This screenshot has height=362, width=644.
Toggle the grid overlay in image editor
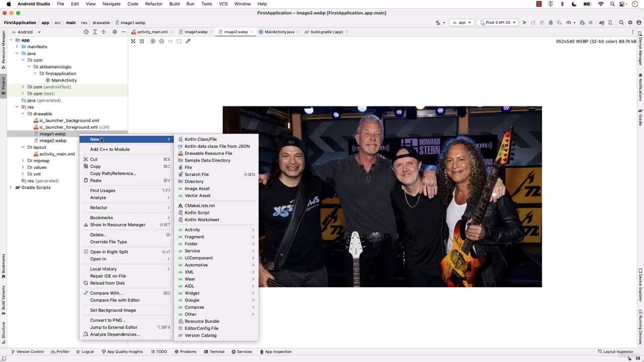[x=142, y=41]
